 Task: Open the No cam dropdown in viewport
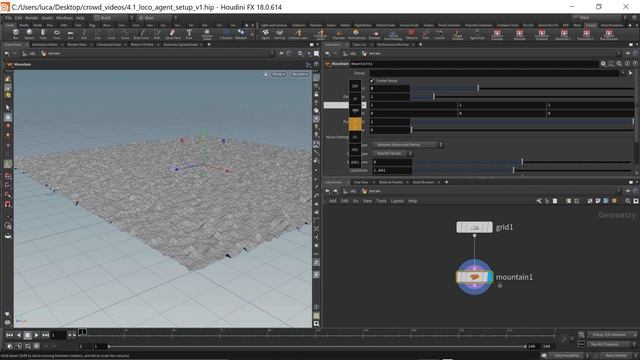(x=300, y=74)
